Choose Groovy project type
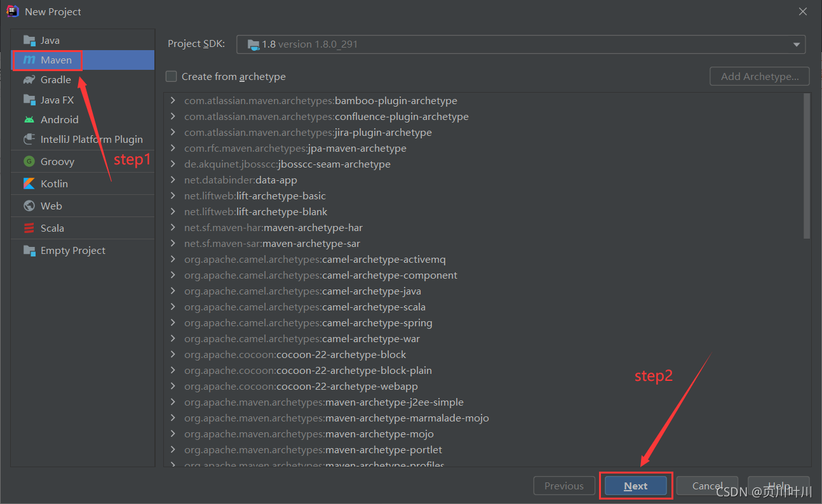The height and width of the screenshot is (504, 822). [83, 161]
